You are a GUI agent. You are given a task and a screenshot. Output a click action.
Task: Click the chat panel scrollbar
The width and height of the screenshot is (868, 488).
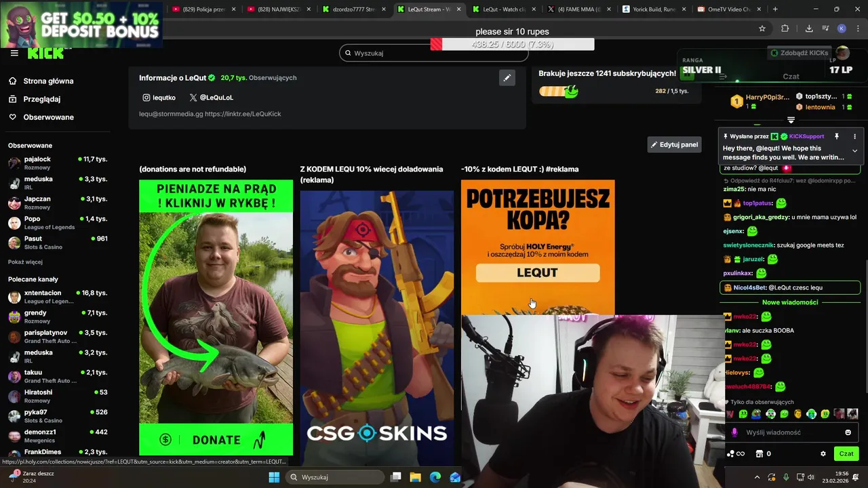[x=865, y=325]
